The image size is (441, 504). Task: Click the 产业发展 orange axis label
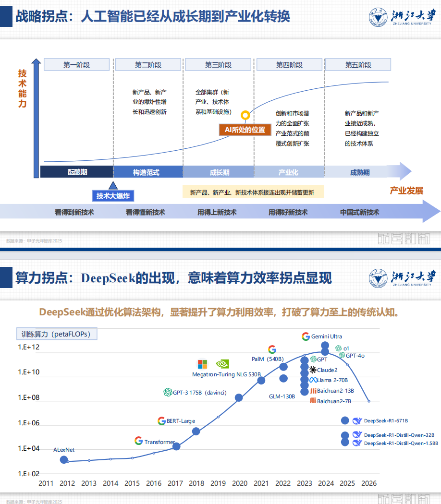(x=406, y=191)
